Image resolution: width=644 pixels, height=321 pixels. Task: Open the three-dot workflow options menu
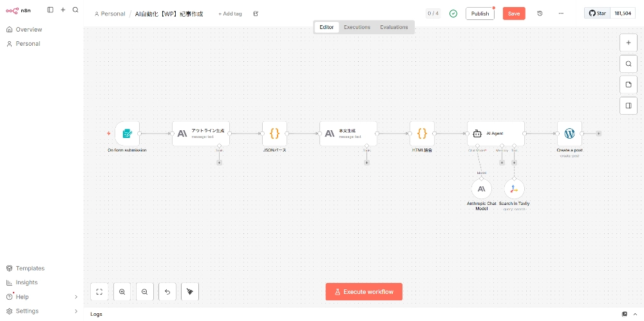pos(561,14)
